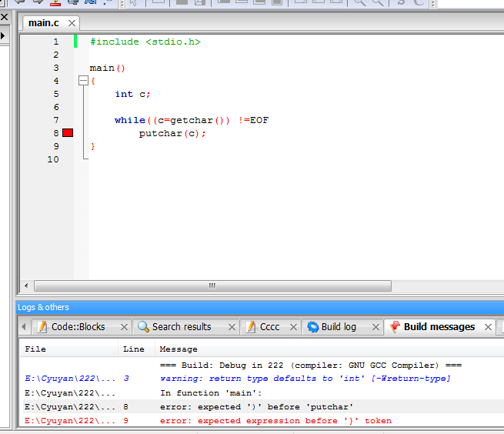Viewport: 504px width, 434px height.
Task: Close the Build messages tab
Action: tap(488, 327)
